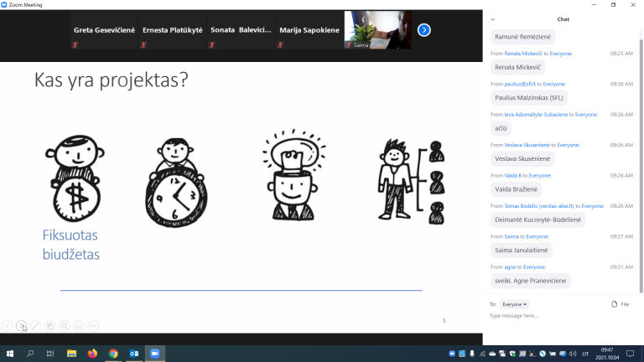Open more slideshow options (three dots)
644x362 pixels.
coord(93,326)
